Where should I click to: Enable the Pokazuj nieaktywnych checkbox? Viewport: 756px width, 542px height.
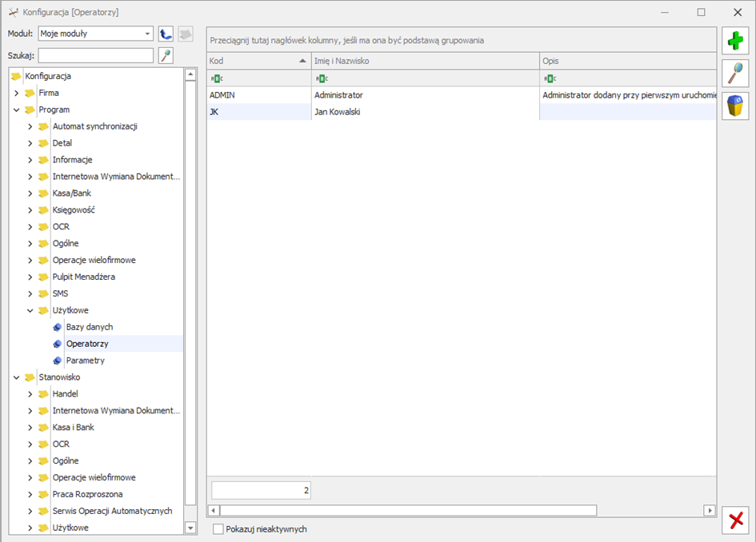(x=218, y=529)
